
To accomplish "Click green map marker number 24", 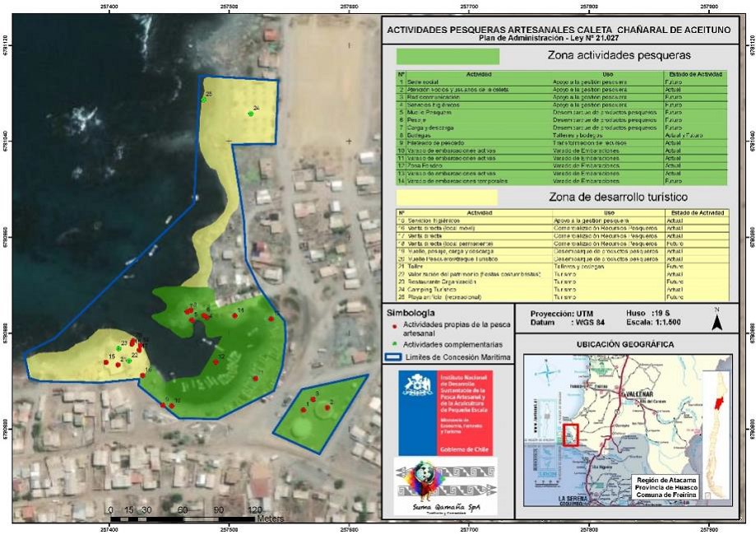I will tap(250, 114).
